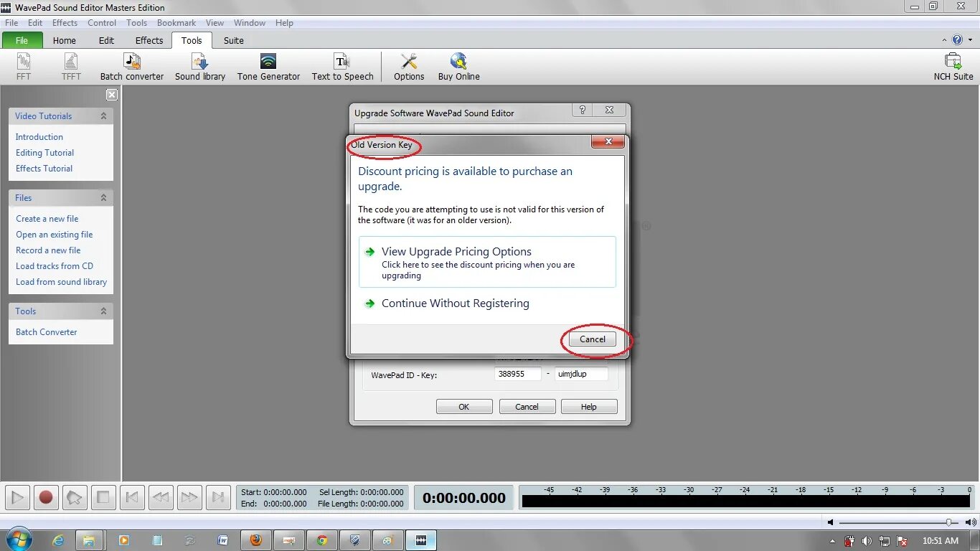Image resolution: width=980 pixels, height=551 pixels.
Task: Open the Options settings
Action: 409,66
